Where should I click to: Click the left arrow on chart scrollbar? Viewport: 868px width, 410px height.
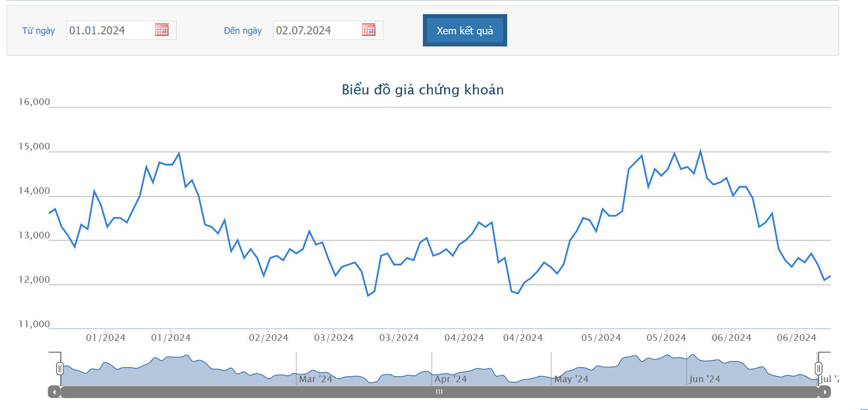[54, 392]
